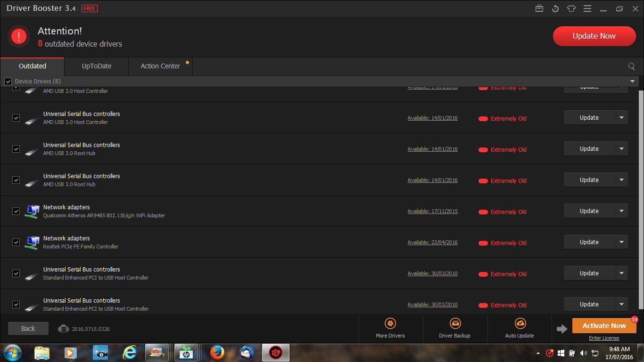Click the Auto Update icon
644x362 pixels.
520,323
